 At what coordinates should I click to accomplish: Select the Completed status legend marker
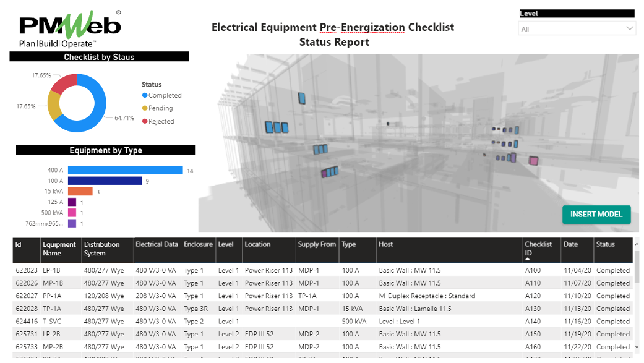coord(145,96)
